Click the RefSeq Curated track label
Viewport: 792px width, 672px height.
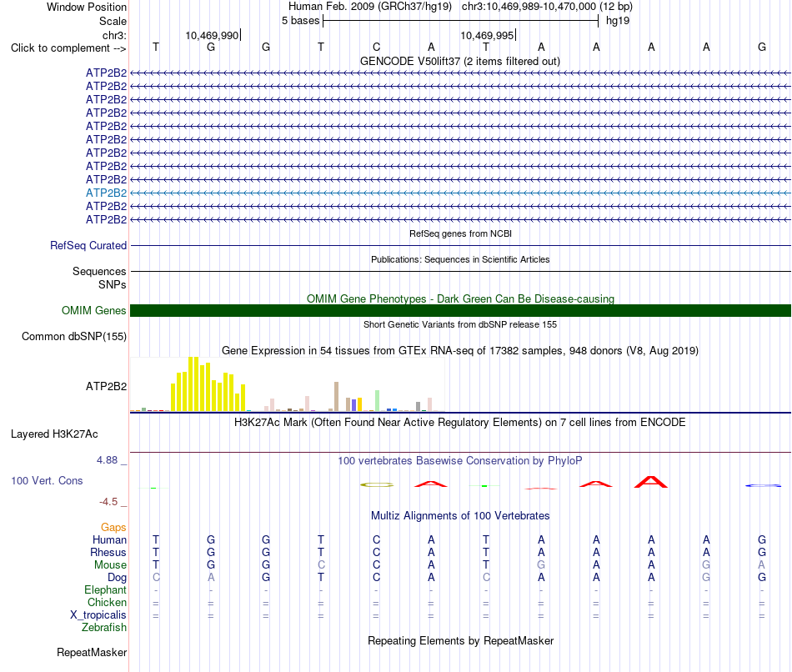[x=88, y=246]
